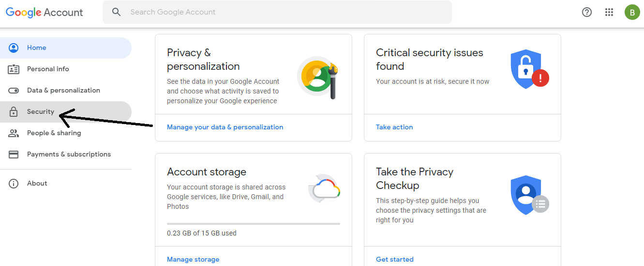Select Home in the sidebar
The height and width of the screenshot is (266, 644).
tap(66, 47)
